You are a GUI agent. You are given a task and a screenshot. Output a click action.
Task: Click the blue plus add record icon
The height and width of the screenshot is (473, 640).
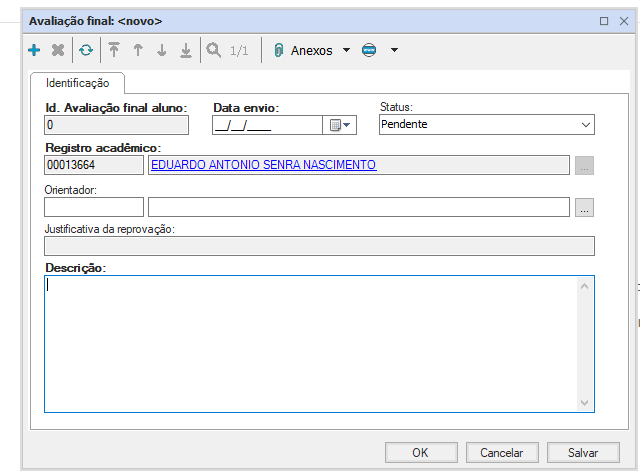(x=34, y=50)
